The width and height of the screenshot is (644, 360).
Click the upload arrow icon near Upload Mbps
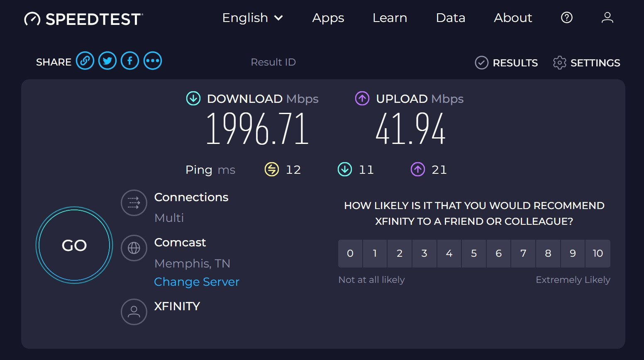click(x=362, y=99)
